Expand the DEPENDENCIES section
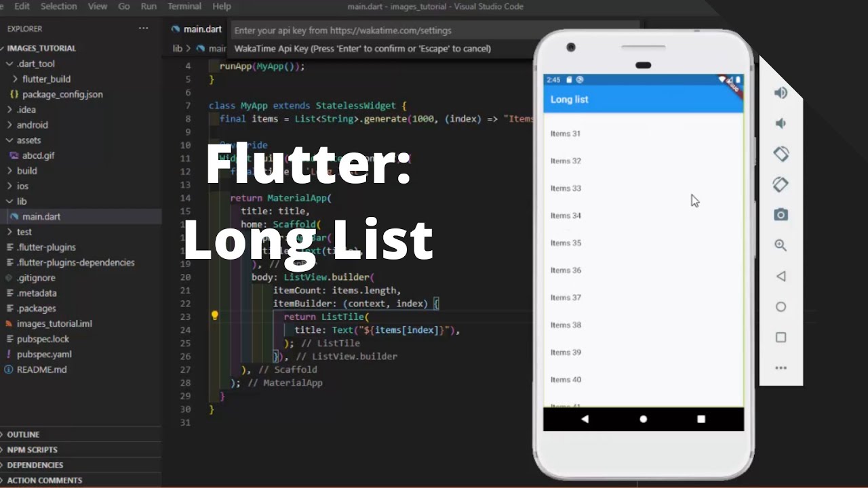The height and width of the screenshot is (488, 868). pos(81,465)
